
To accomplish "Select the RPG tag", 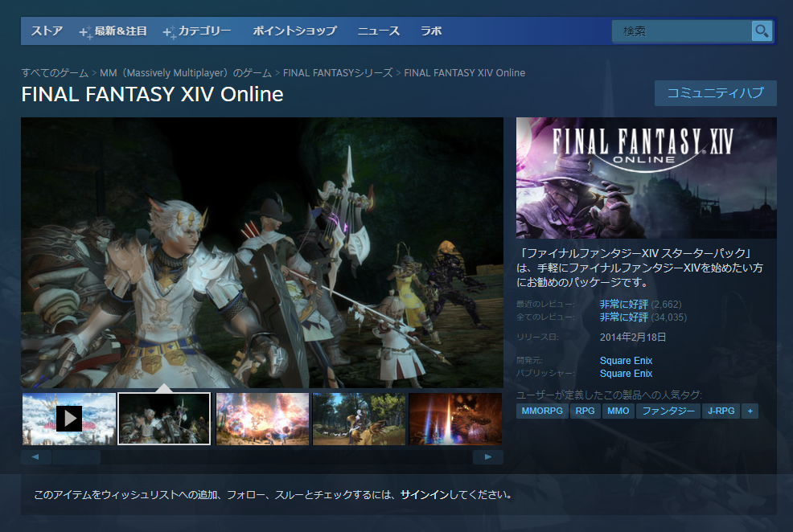I will (586, 411).
